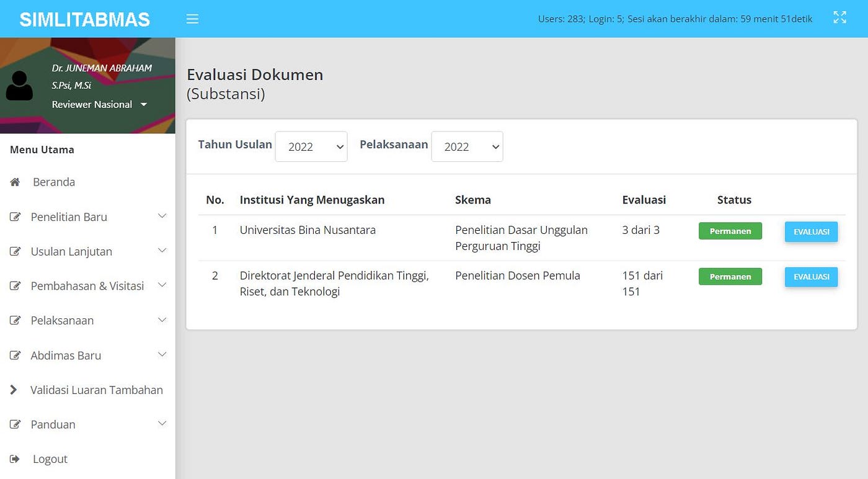Click Direktorat Jenderal Pendidikan Tinggi cell
This screenshot has height=479, width=868.
pyautogui.click(x=334, y=284)
